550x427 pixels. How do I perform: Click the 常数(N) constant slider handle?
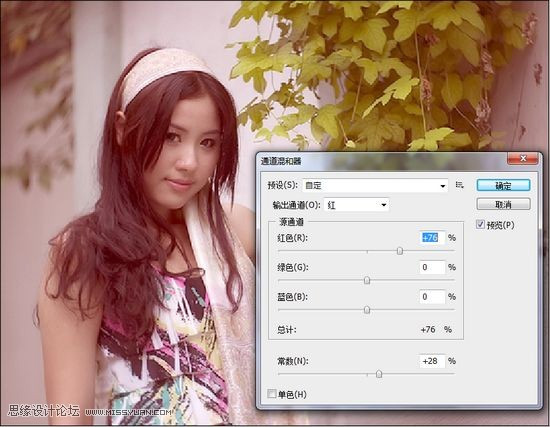[379, 374]
